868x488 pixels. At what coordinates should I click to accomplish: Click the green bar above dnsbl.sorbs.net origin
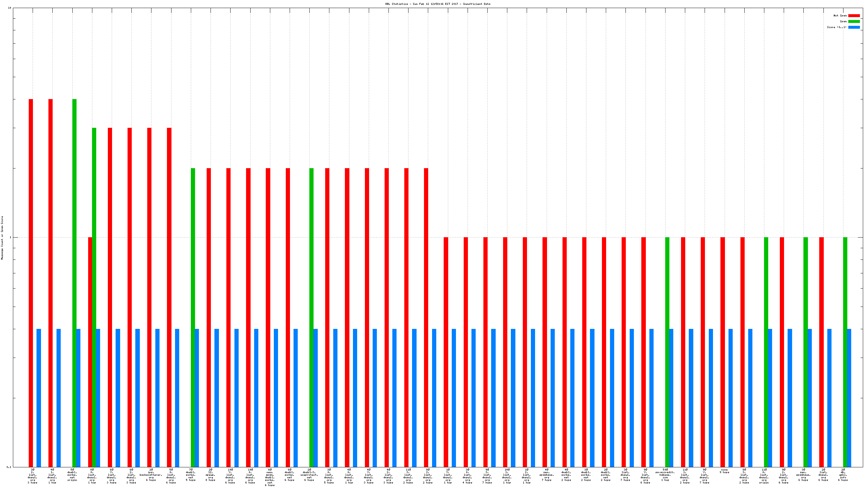[x=75, y=269]
